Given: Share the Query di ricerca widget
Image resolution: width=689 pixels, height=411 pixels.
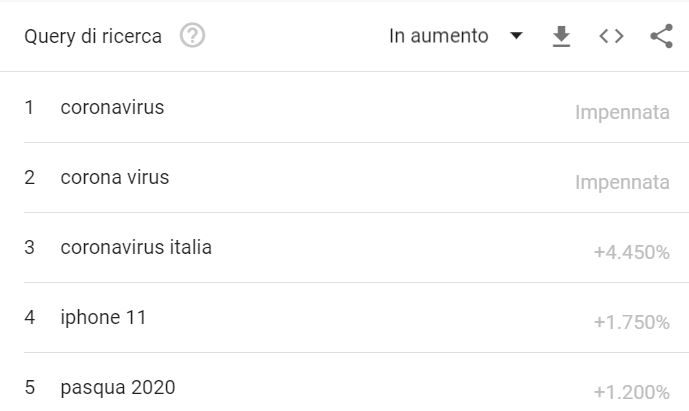Looking at the screenshot, I should coord(661,36).
